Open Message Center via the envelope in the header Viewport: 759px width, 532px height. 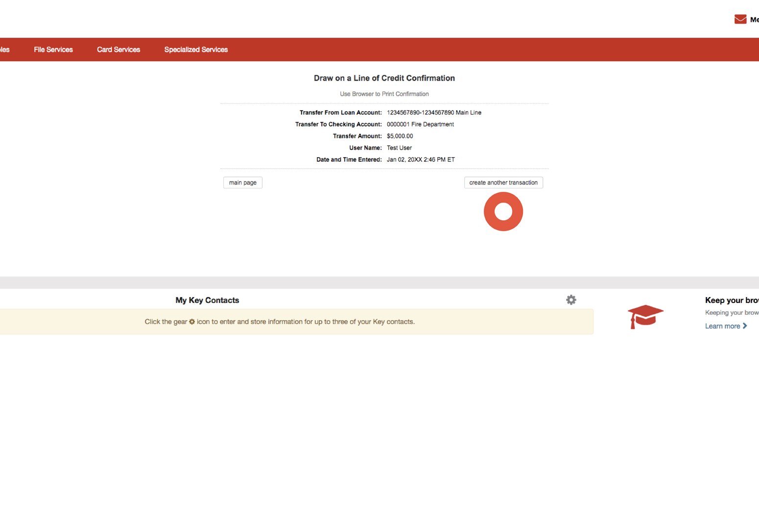739,19
